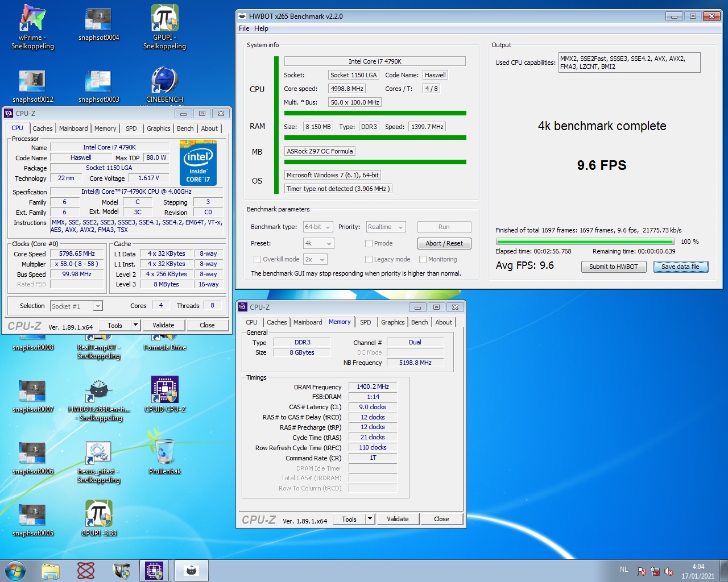Open the Preset 4k dropdown
This screenshot has height=582, width=728.
(x=318, y=243)
